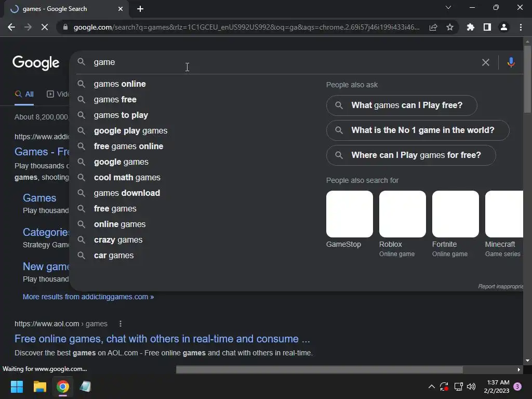Image resolution: width=532 pixels, height=399 pixels.
Task: Start voice search with the microphone
Action: coord(511,62)
